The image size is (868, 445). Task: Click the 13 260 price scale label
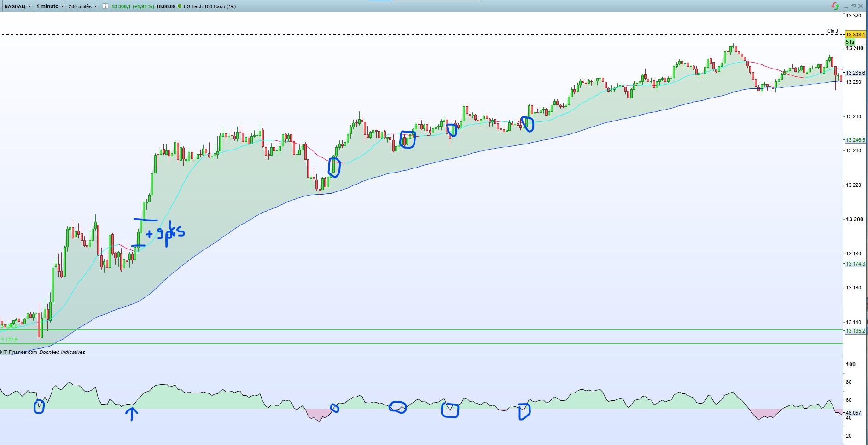pyautogui.click(x=853, y=116)
